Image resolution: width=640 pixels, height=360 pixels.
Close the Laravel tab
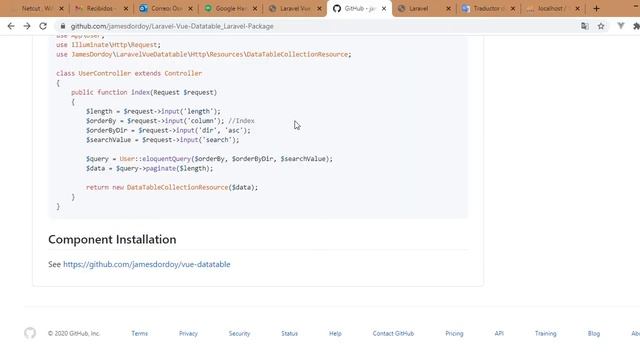[448, 9]
